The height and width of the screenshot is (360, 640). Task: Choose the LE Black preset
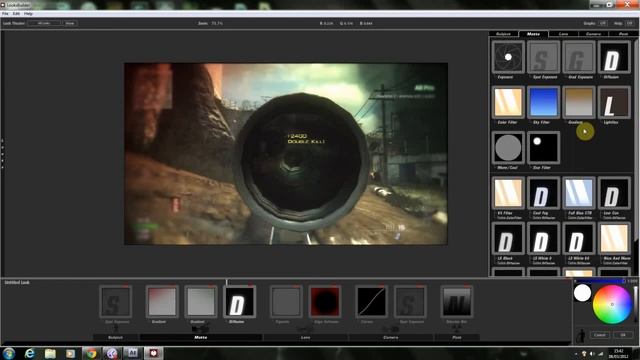pos(508,239)
